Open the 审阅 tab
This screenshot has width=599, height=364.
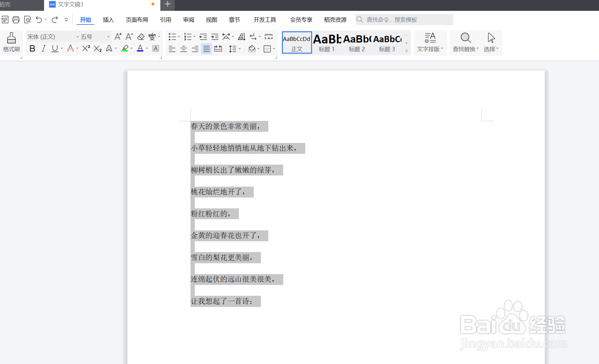pos(188,20)
